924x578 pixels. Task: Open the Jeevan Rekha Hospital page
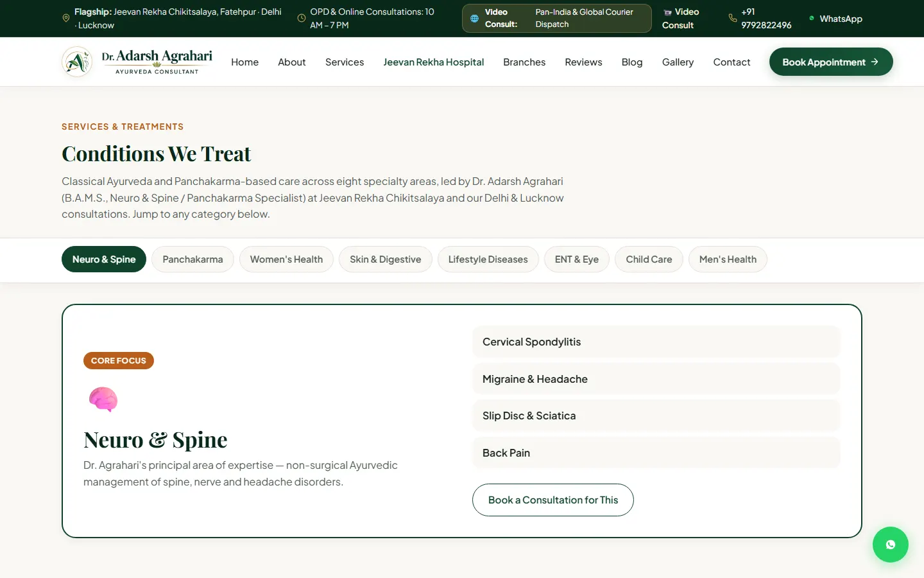[433, 62]
